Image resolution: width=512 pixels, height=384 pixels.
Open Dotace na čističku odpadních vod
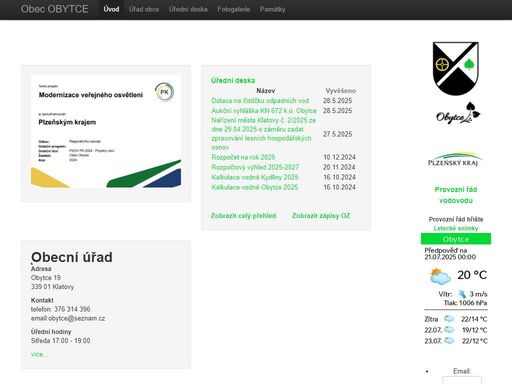260,101
